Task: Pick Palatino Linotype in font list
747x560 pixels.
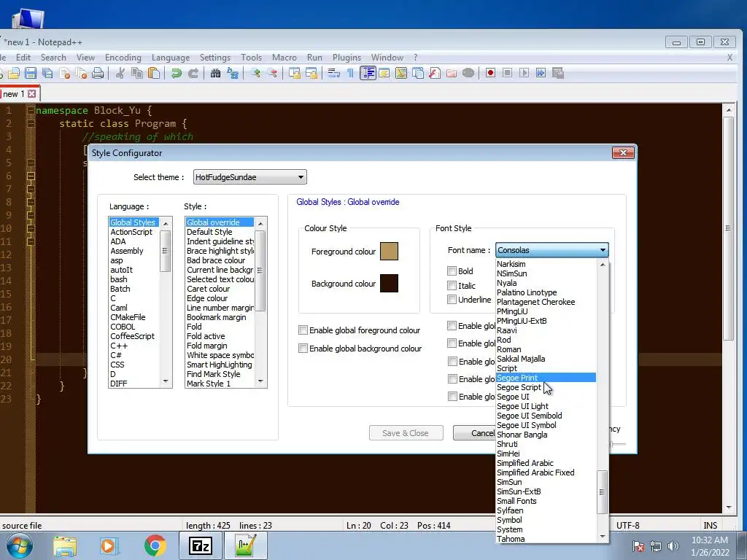Action: [x=546, y=292]
